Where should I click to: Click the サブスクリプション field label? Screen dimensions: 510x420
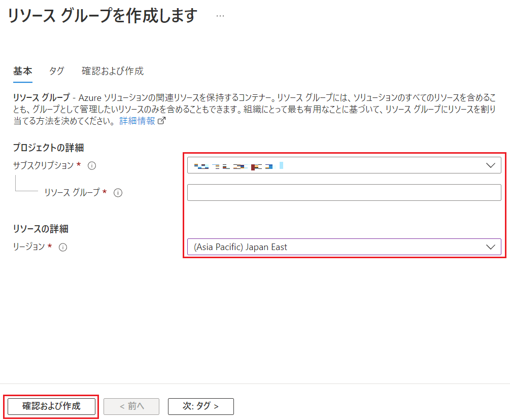click(44, 165)
